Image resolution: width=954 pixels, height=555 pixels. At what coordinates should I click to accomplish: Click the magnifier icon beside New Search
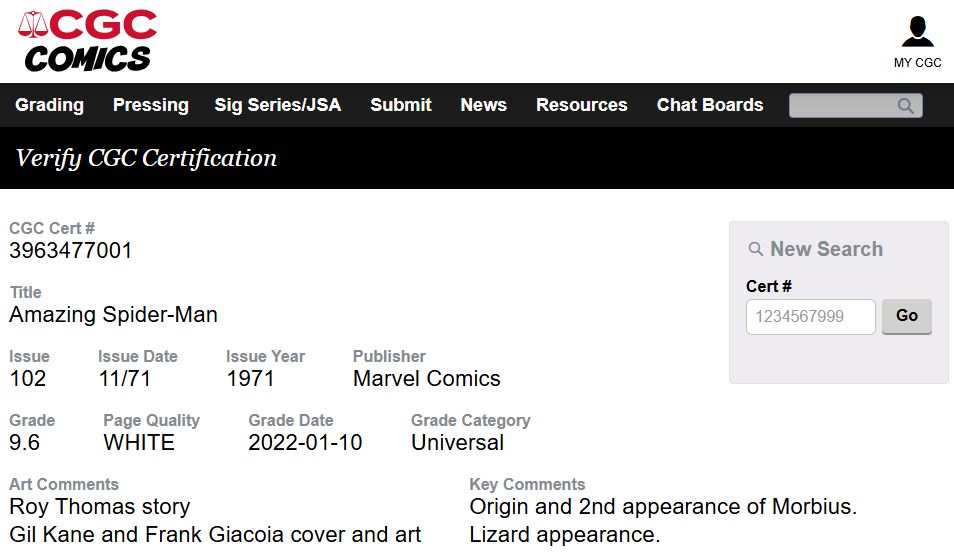coord(755,249)
